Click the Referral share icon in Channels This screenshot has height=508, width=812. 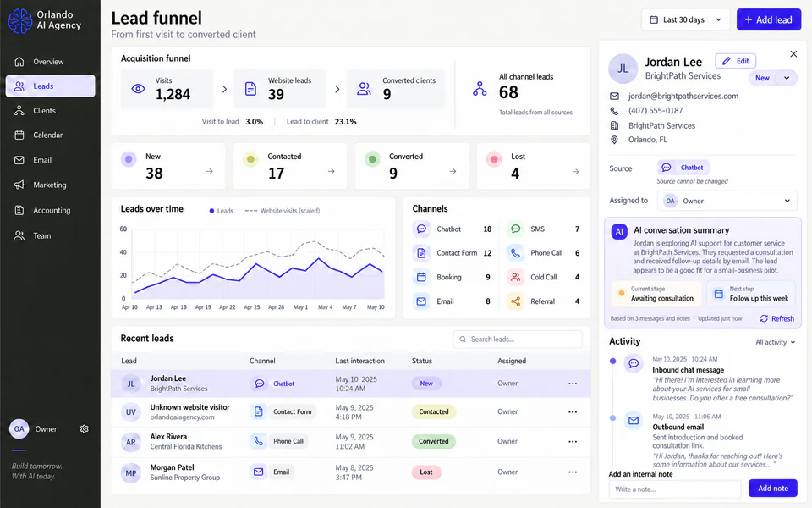pos(515,301)
